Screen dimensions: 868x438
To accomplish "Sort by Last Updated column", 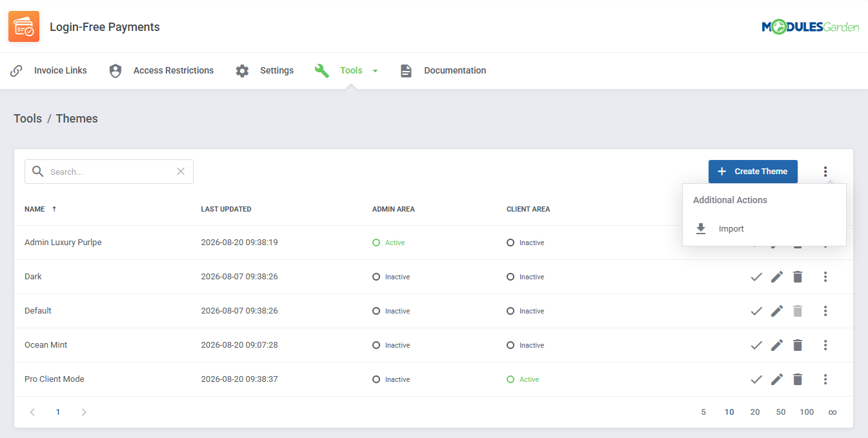I will pyautogui.click(x=226, y=209).
